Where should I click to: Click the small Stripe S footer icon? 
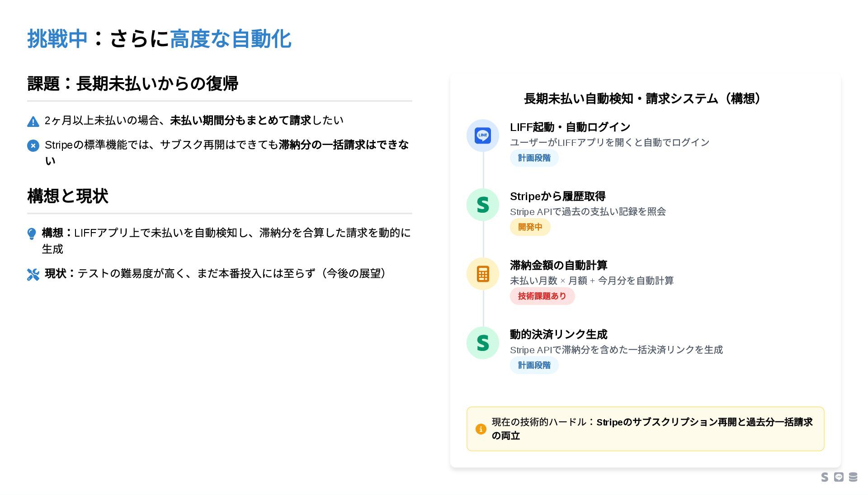825,477
